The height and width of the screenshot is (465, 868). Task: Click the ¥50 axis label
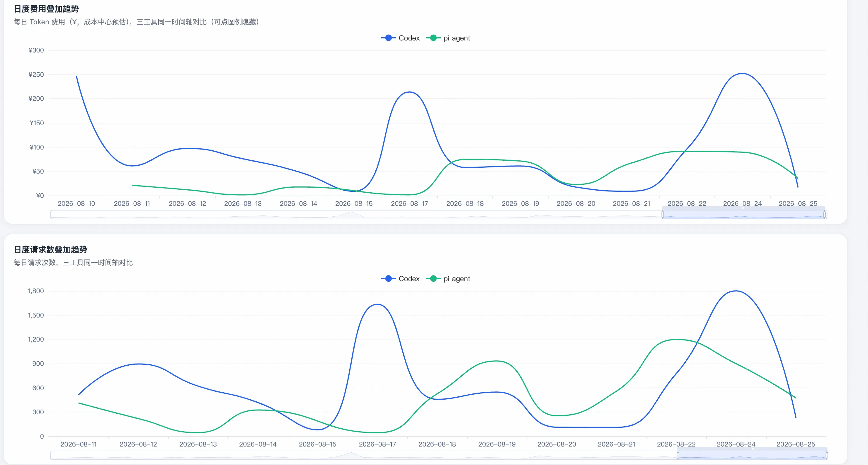pyautogui.click(x=38, y=171)
